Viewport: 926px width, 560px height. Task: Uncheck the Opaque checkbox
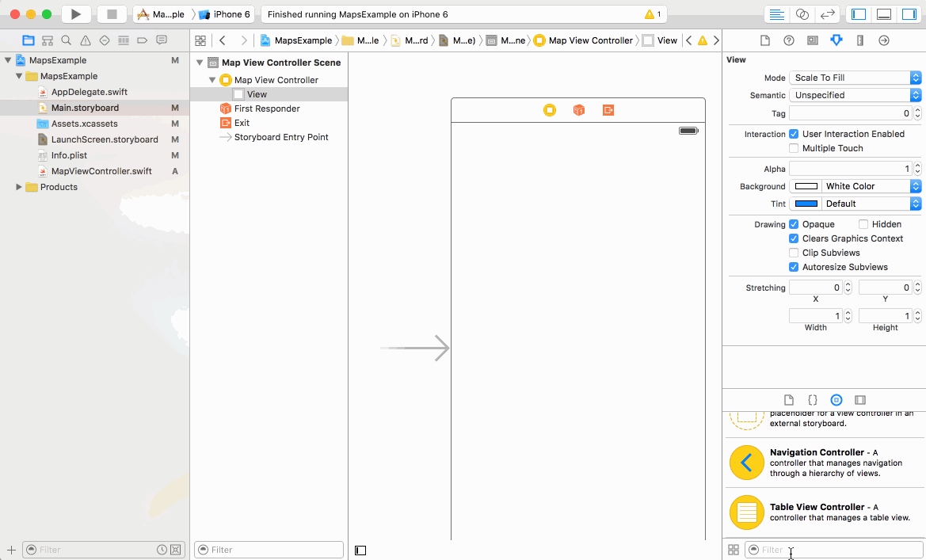click(x=794, y=224)
